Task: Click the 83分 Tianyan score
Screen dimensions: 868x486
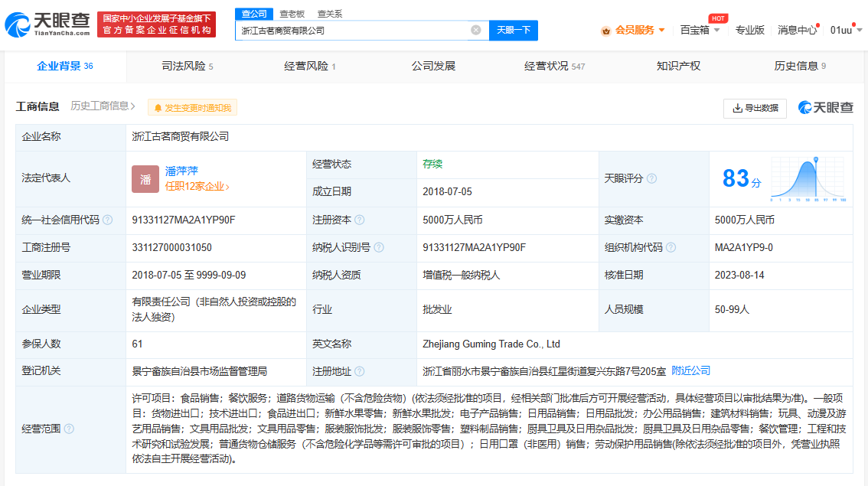Action: click(x=742, y=179)
